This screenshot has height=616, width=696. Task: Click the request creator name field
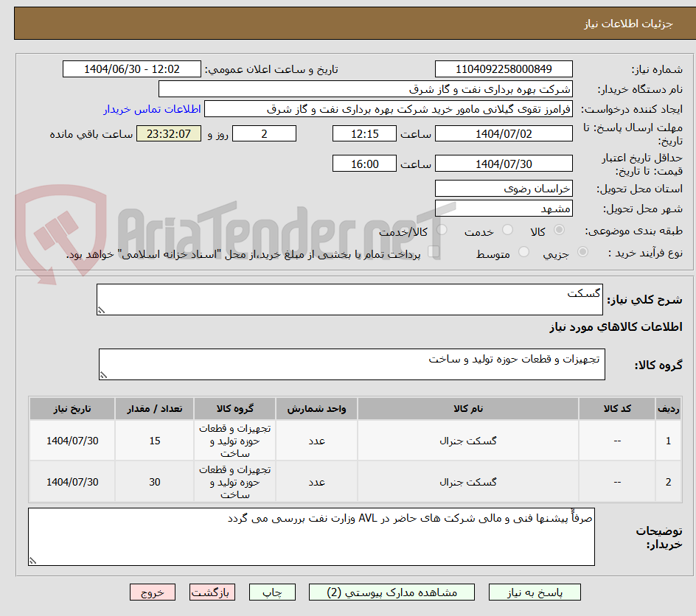coord(389,109)
